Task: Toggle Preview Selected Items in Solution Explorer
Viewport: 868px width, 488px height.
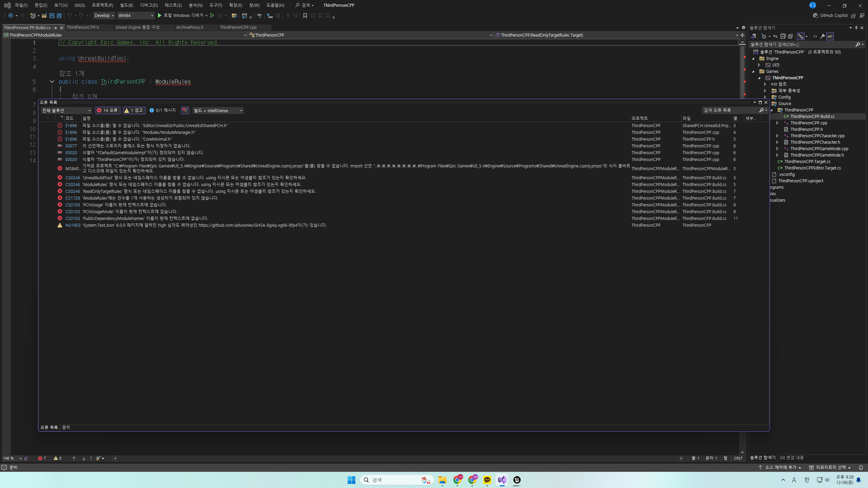Action: click(x=830, y=36)
